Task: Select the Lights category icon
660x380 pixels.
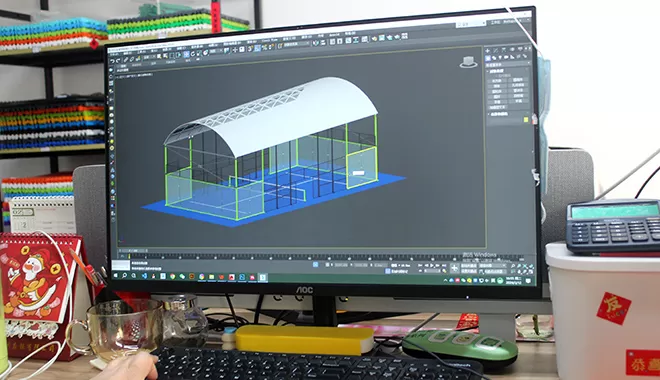Action: (500, 57)
